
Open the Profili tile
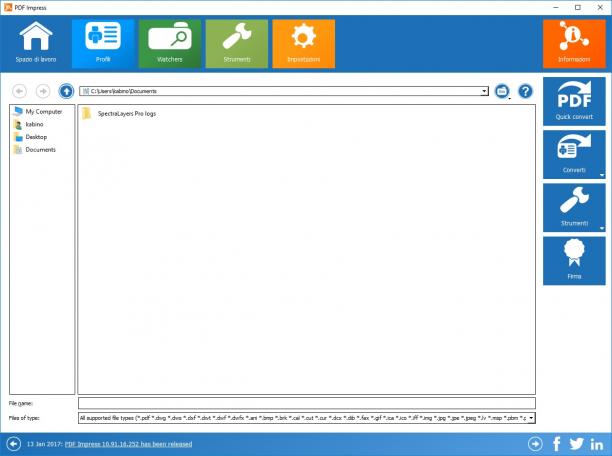(x=103, y=44)
